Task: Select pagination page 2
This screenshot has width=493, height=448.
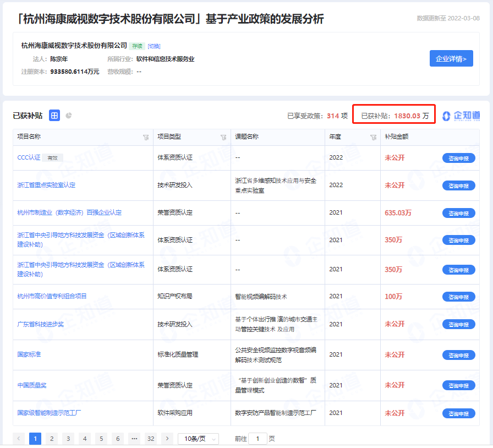Action: click(x=52, y=438)
